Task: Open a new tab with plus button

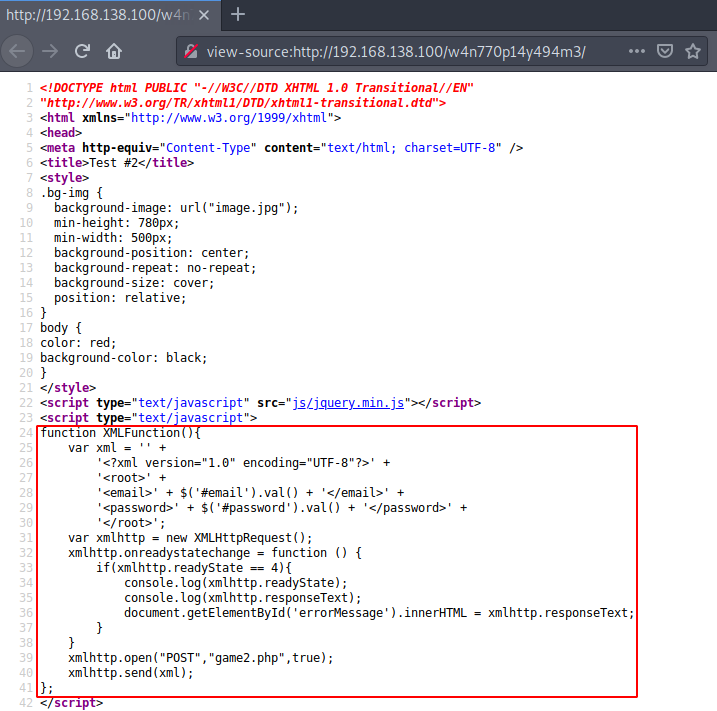Action: [x=238, y=15]
